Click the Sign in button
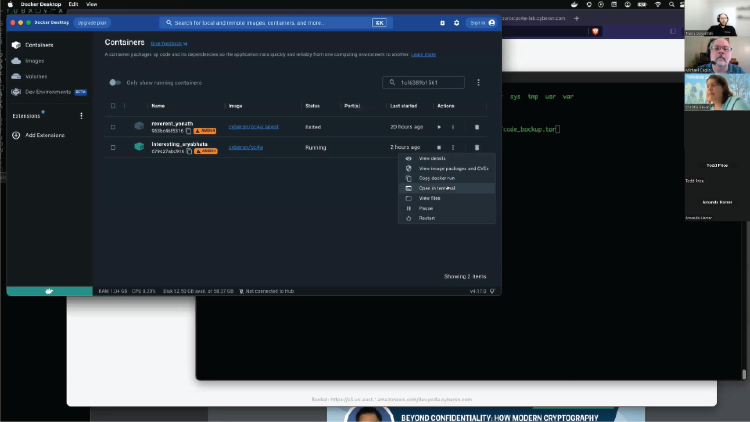Image resolution: width=750 pixels, height=422 pixels. tap(482, 23)
